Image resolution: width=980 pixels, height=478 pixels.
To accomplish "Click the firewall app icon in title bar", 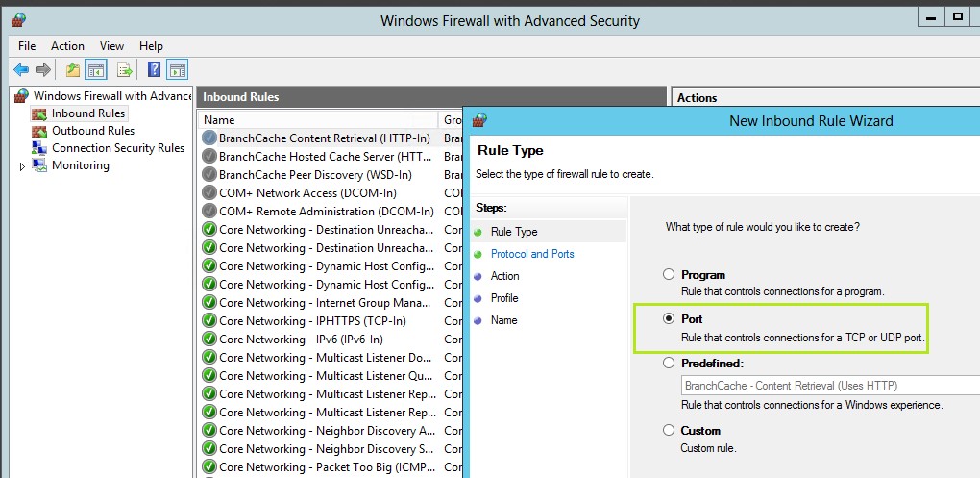I will (x=17, y=19).
